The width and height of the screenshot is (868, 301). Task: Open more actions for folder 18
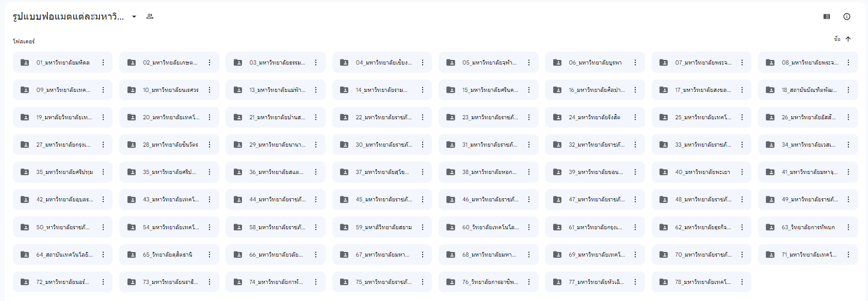click(848, 90)
